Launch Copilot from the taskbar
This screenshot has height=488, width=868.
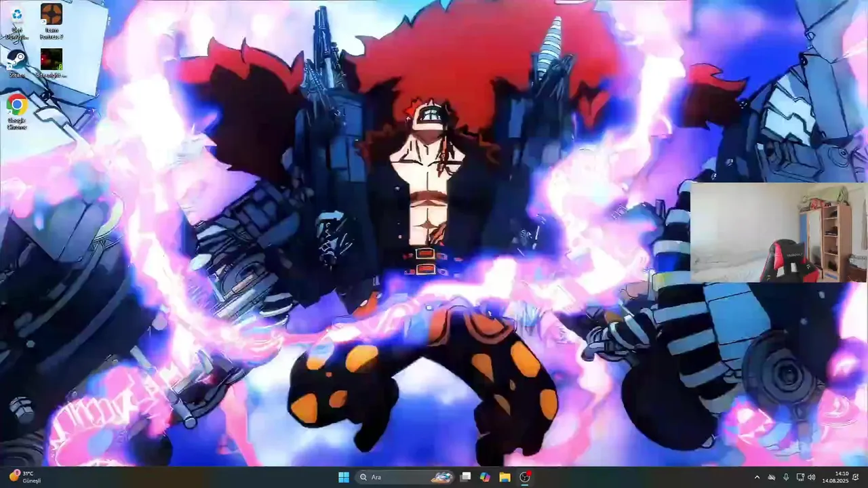pyautogui.click(x=485, y=477)
